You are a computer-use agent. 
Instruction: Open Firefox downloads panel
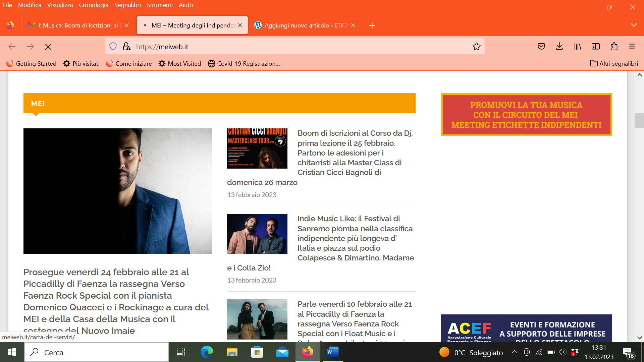[559, 47]
